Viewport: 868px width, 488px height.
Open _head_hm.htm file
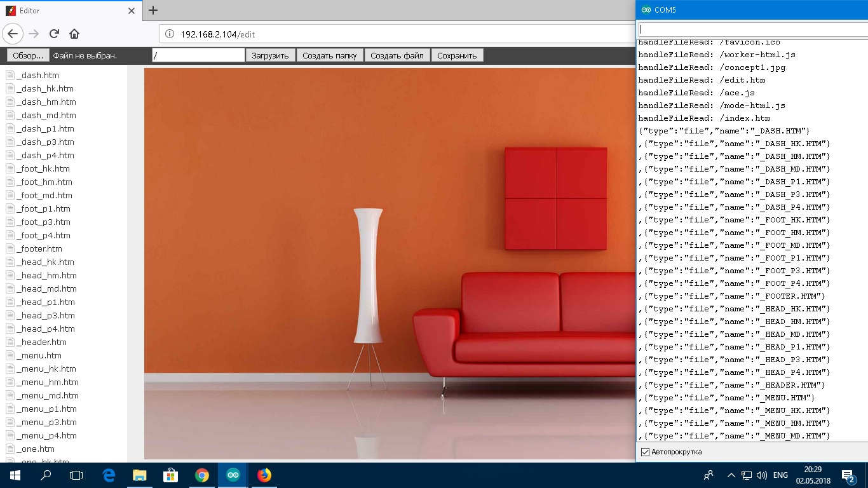point(46,275)
